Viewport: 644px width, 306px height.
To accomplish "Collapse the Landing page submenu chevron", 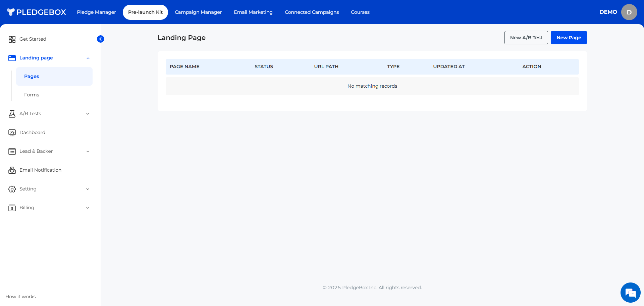I will [x=88, y=58].
